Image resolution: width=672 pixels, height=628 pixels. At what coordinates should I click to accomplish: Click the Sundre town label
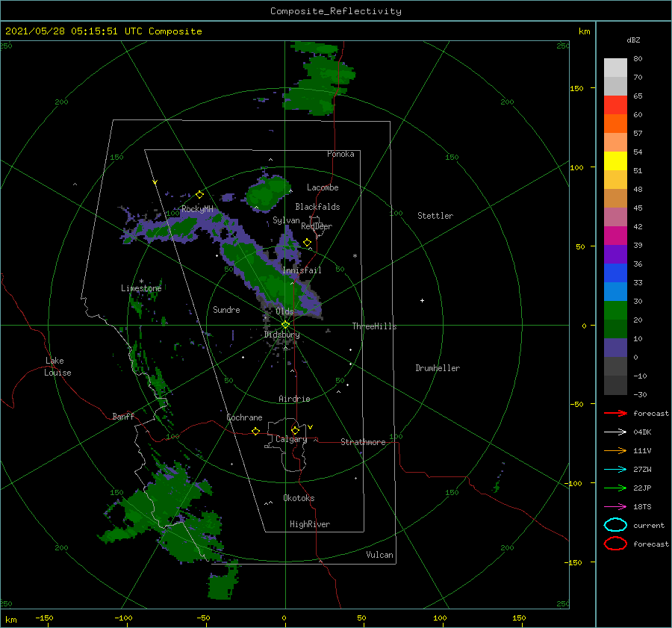pyautogui.click(x=227, y=309)
